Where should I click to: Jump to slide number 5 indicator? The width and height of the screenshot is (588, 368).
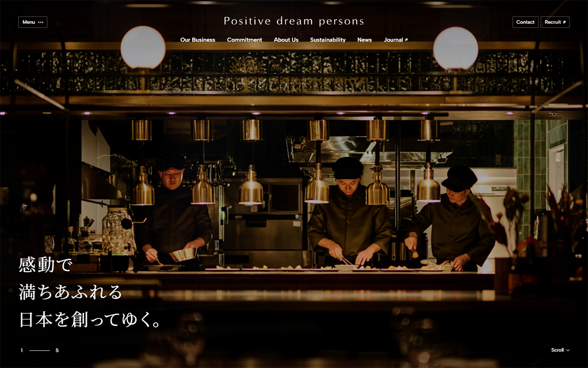(x=57, y=350)
